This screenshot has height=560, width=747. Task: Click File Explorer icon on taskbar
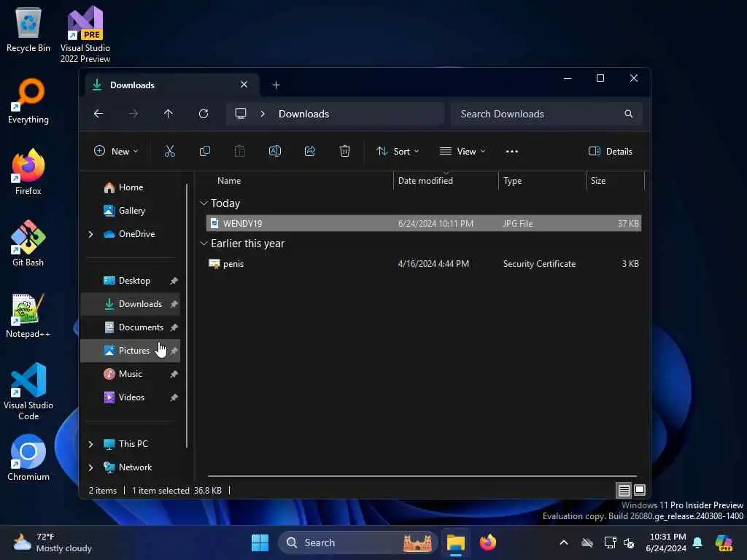[455, 542]
